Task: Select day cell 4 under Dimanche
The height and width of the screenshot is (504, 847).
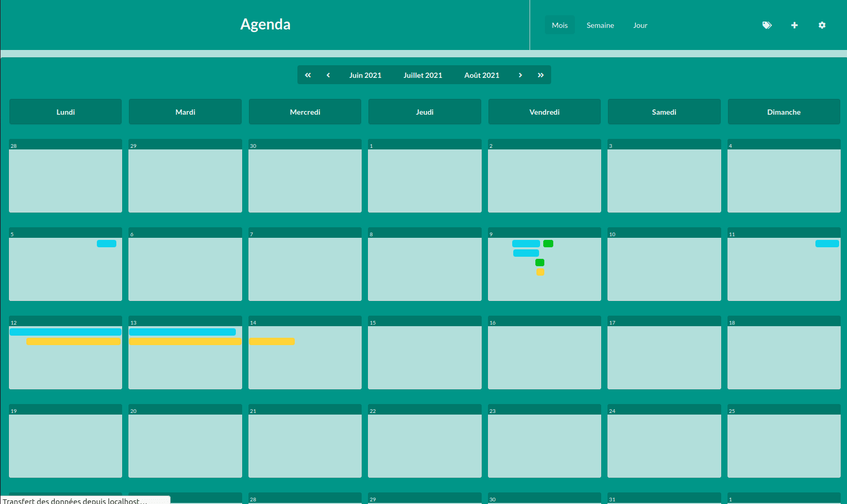Action: [784, 176]
